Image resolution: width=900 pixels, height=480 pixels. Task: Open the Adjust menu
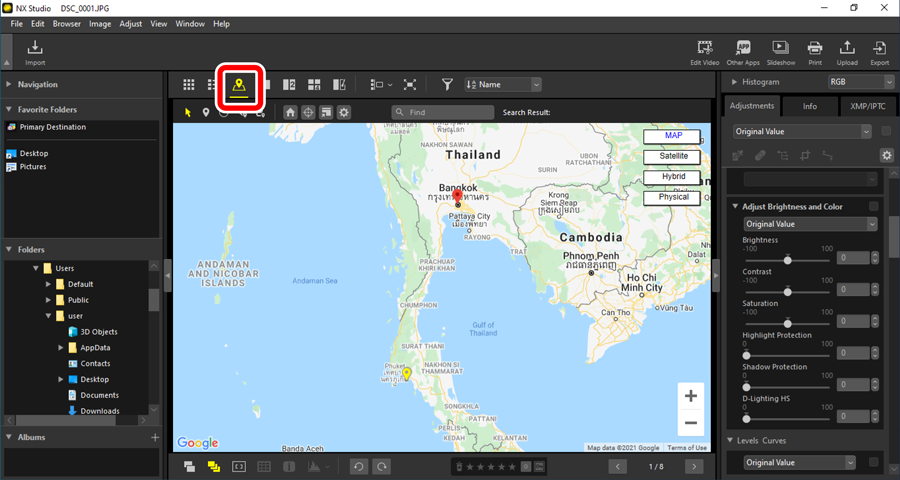[130, 24]
